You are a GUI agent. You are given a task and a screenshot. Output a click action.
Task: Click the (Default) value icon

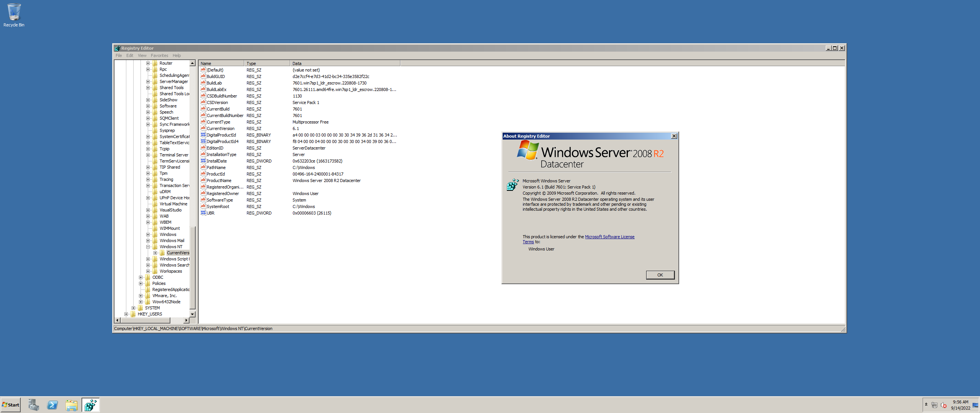(x=203, y=70)
